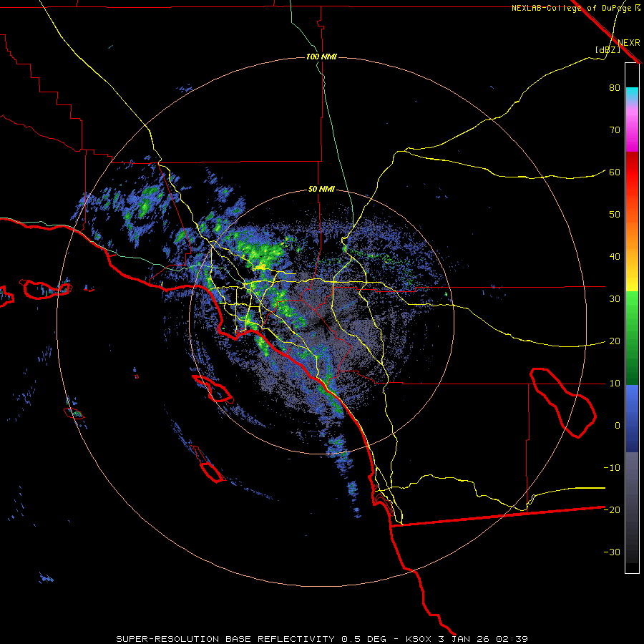This screenshot has height=644, width=644.
Task: Click the 50 NMI range ring label
Action: click(x=321, y=190)
